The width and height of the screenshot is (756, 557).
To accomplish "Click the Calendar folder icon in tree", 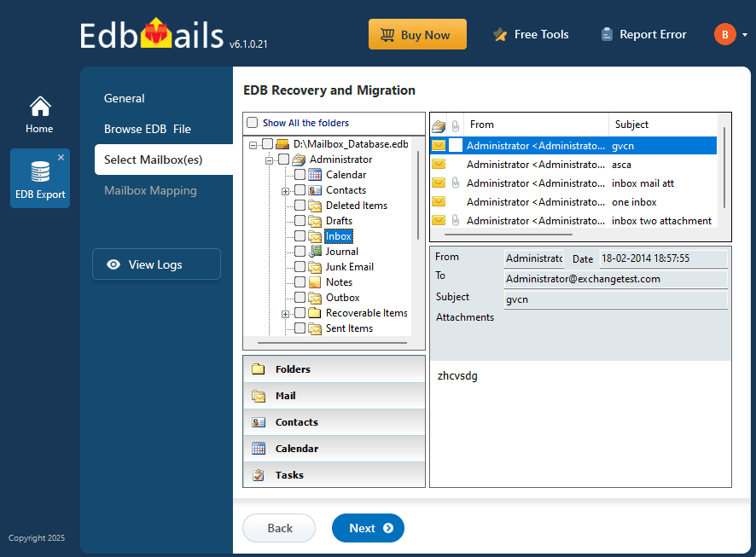I will 315,174.
